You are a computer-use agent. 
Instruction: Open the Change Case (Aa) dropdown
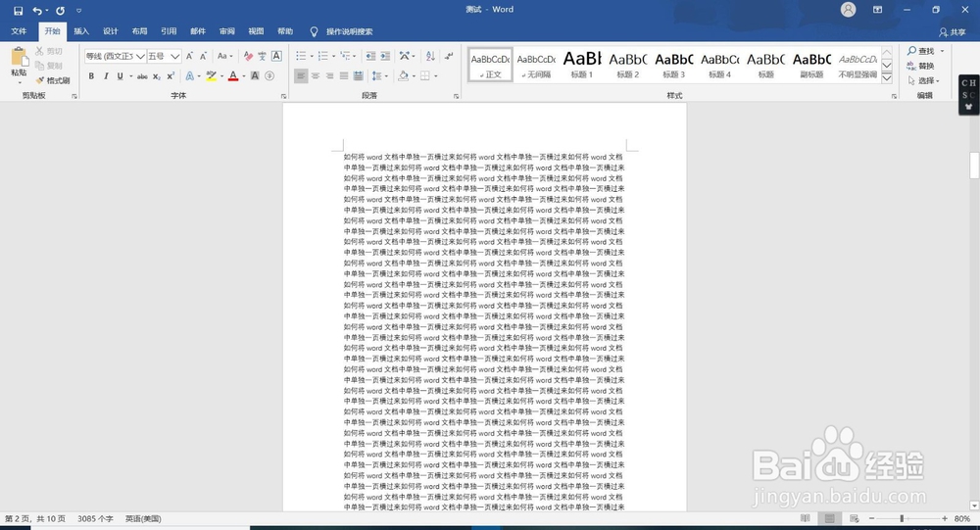(x=225, y=56)
